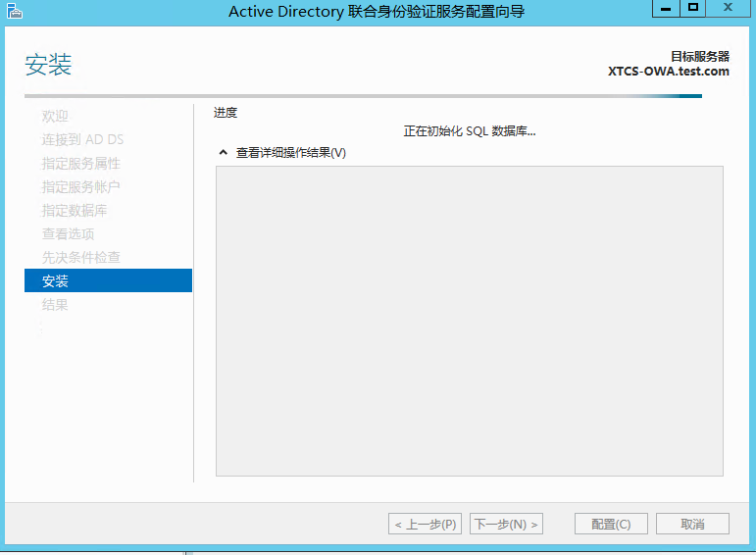The width and height of the screenshot is (756, 555).
Task: Minimize the configuration wizard window
Action: (x=666, y=8)
